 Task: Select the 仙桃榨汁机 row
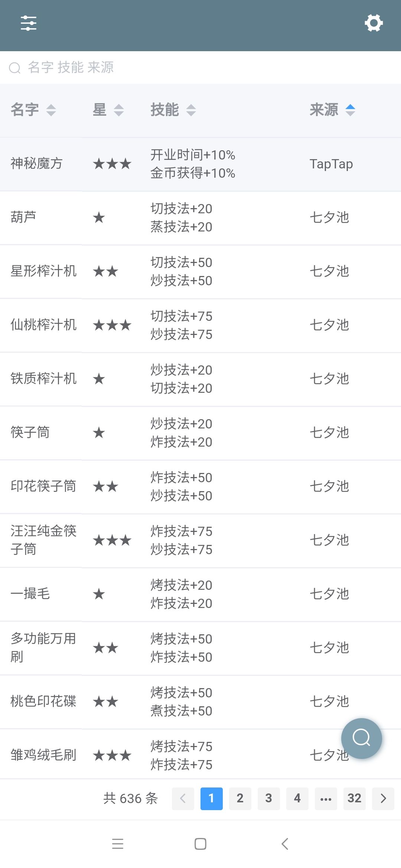(200, 325)
